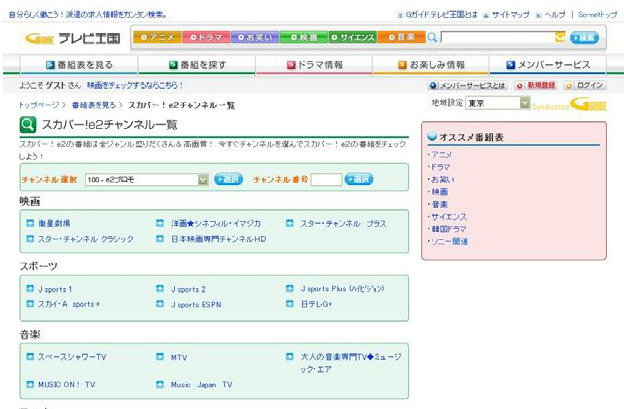
Task: Open サイエンス in オススメ番組表 sidebar
Action: click(449, 217)
